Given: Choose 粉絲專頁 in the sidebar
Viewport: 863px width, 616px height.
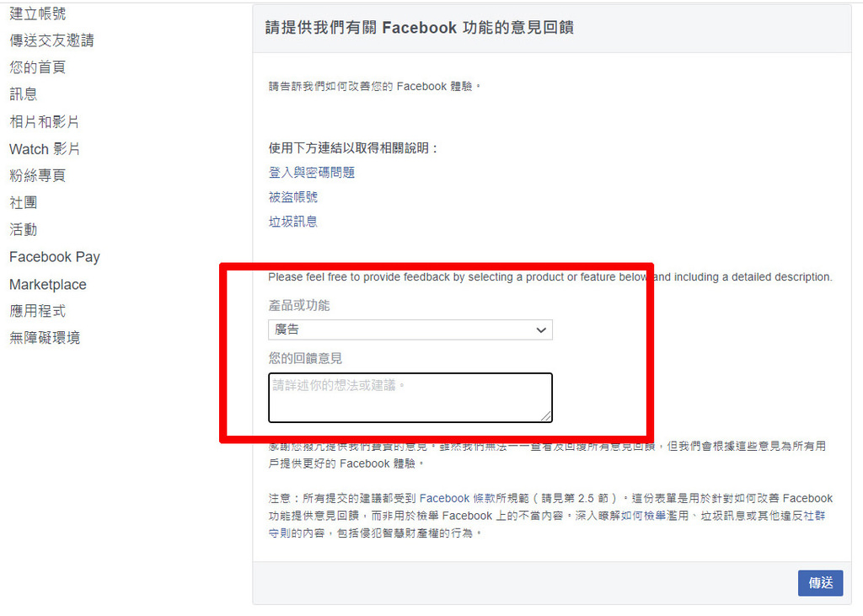Looking at the screenshot, I should [x=37, y=175].
